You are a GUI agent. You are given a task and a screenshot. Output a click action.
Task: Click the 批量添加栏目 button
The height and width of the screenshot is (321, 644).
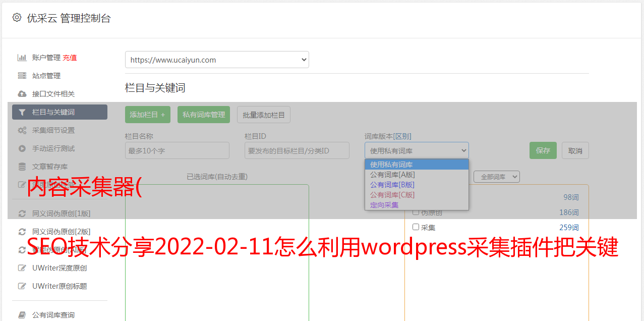tap(264, 115)
